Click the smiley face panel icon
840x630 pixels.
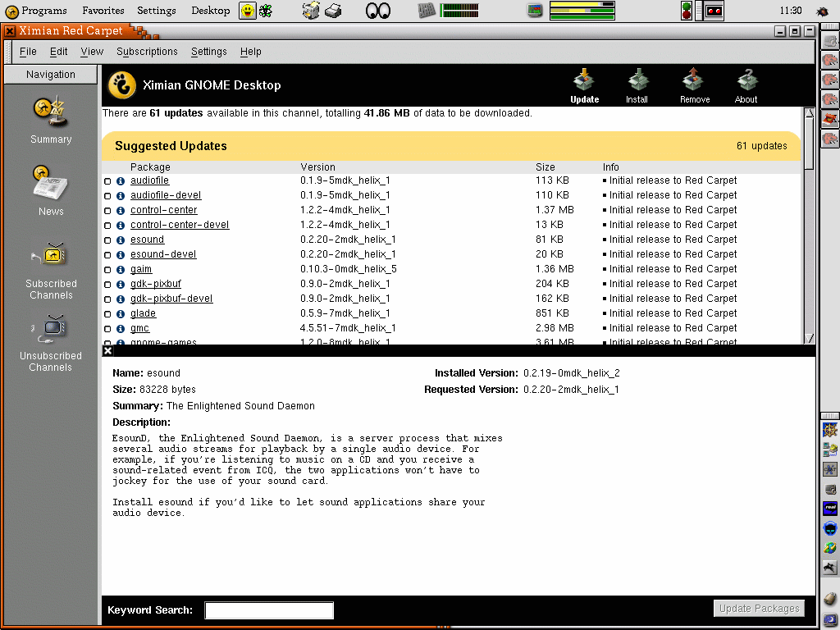click(x=248, y=10)
